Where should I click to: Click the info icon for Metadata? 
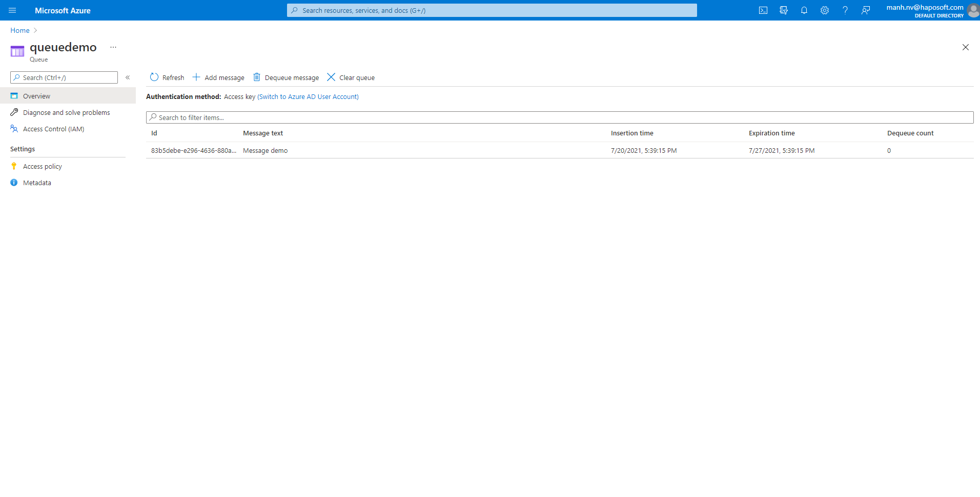tap(14, 183)
